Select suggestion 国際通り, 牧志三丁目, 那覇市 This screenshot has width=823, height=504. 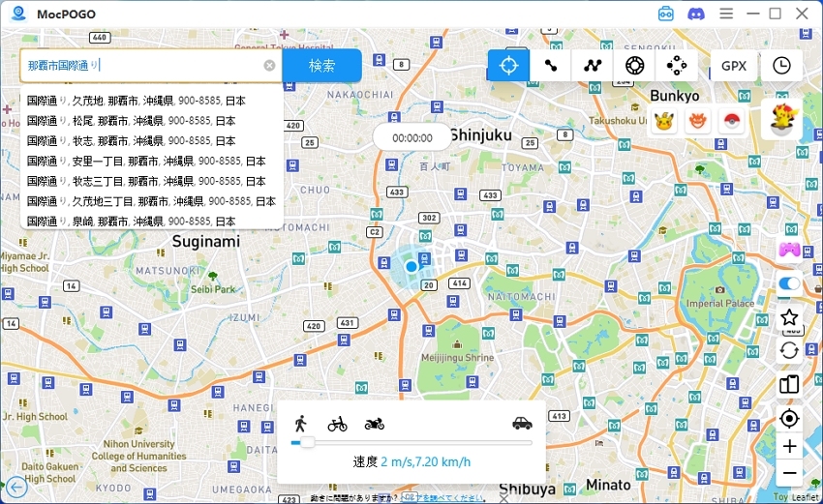coord(152,181)
